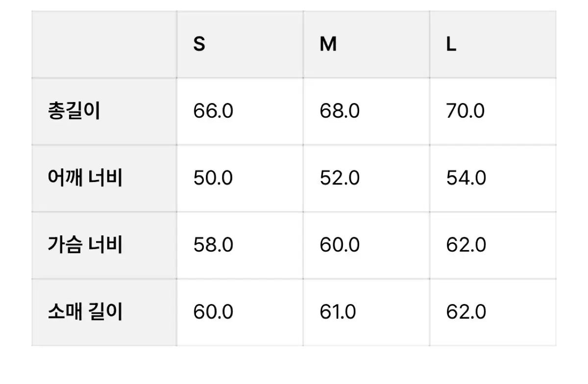Click the 70.0 total length value
This screenshot has height=384, width=588.
click(x=465, y=111)
